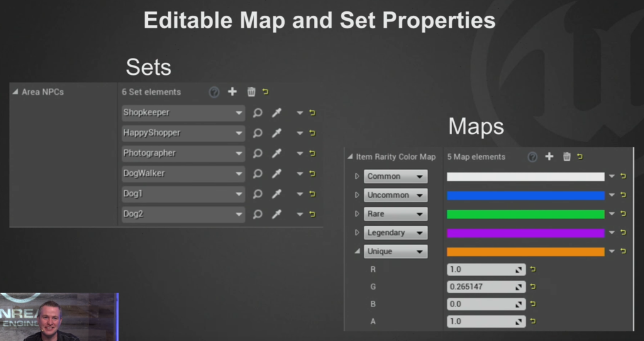The height and width of the screenshot is (341, 644).
Task: Browse to DogWalker with magnifier icon
Action: pyautogui.click(x=257, y=174)
